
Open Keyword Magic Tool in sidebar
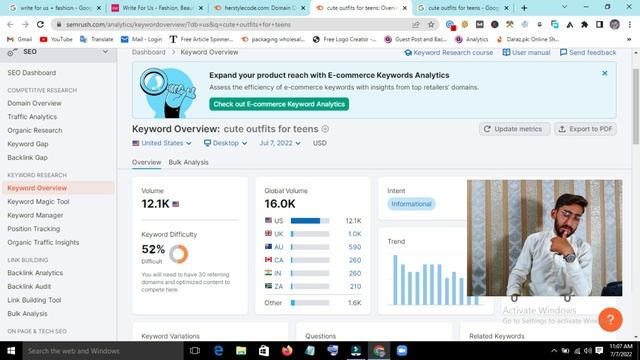(38, 202)
